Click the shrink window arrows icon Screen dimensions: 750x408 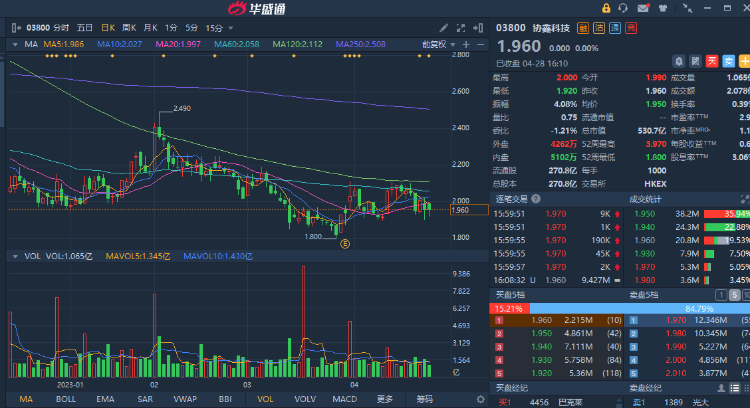tap(687, 8)
